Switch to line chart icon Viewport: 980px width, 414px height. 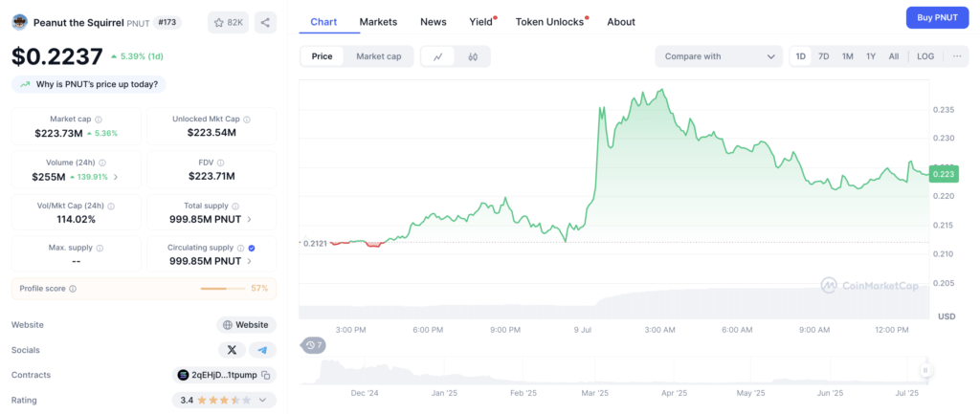coord(438,56)
